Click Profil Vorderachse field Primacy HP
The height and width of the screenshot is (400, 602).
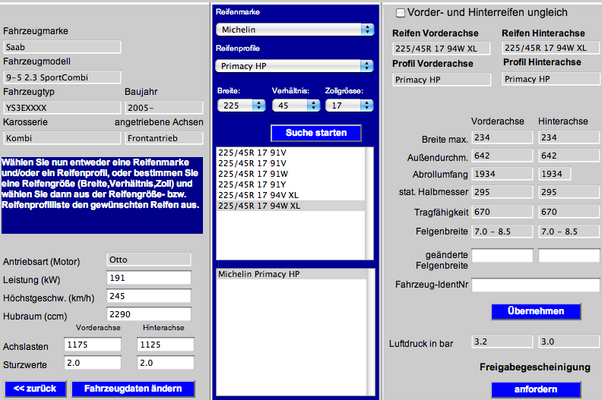(x=442, y=80)
